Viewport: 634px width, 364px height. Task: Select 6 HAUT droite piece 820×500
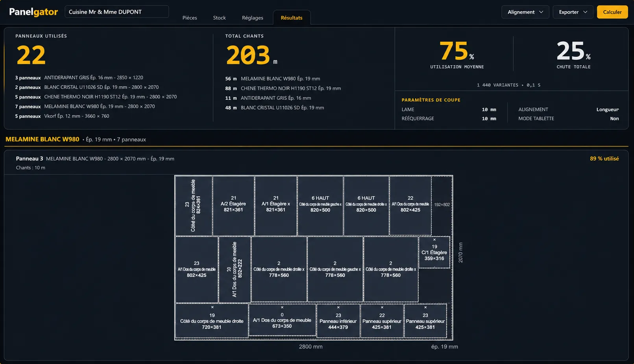pos(366,206)
